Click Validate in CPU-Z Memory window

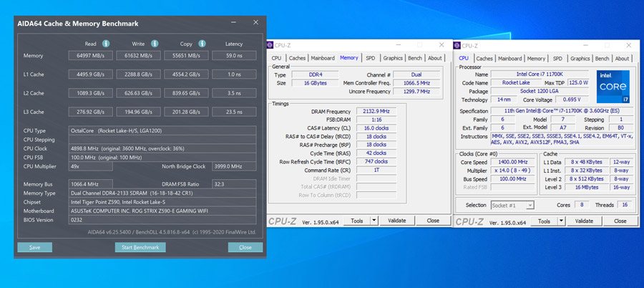396,221
